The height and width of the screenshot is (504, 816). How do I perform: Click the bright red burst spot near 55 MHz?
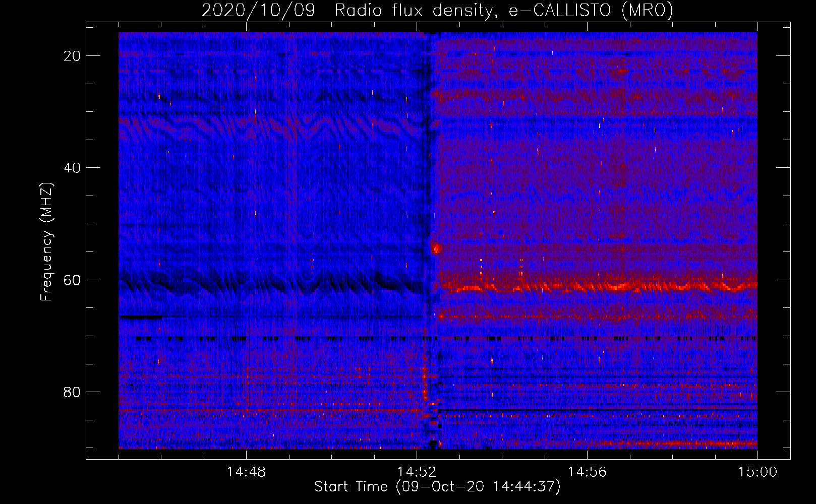click(x=437, y=248)
